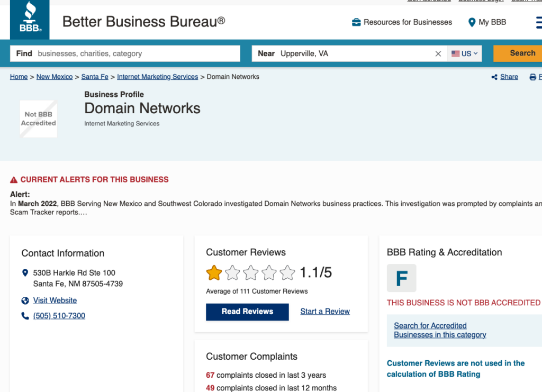The height and width of the screenshot is (392, 542).
Task: Open the Internet Marketing Services breadcrumb
Action: tap(157, 77)
